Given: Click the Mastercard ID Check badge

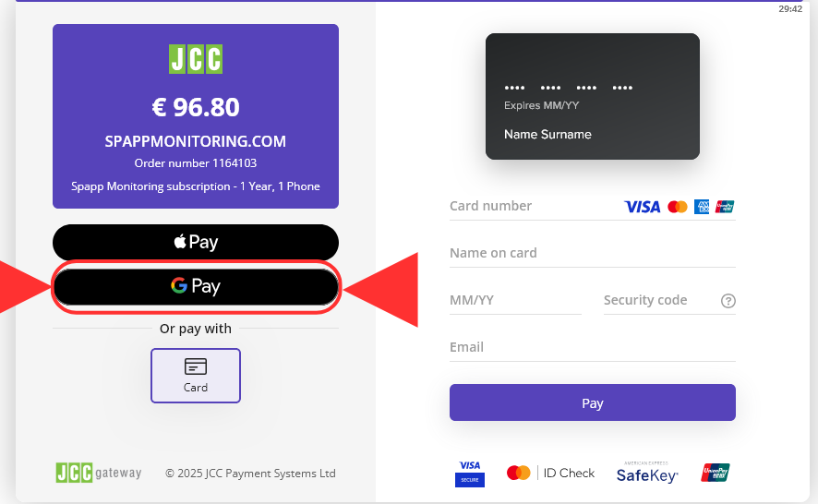Looking at the screenshot, I should (x=550, y=473).
